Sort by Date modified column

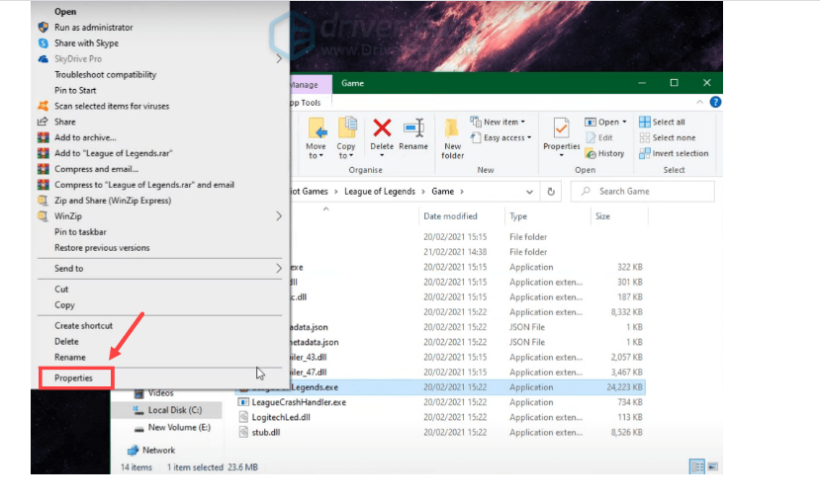[450, 216]
